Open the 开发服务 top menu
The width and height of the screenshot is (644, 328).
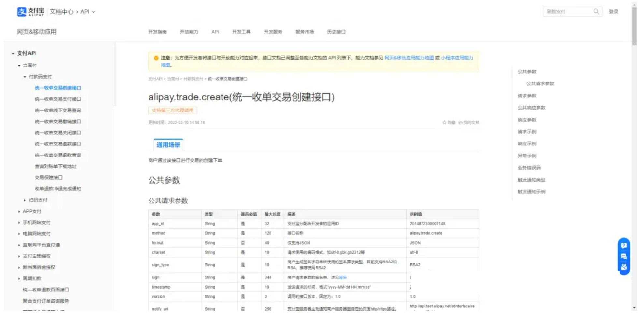[273, 32]
